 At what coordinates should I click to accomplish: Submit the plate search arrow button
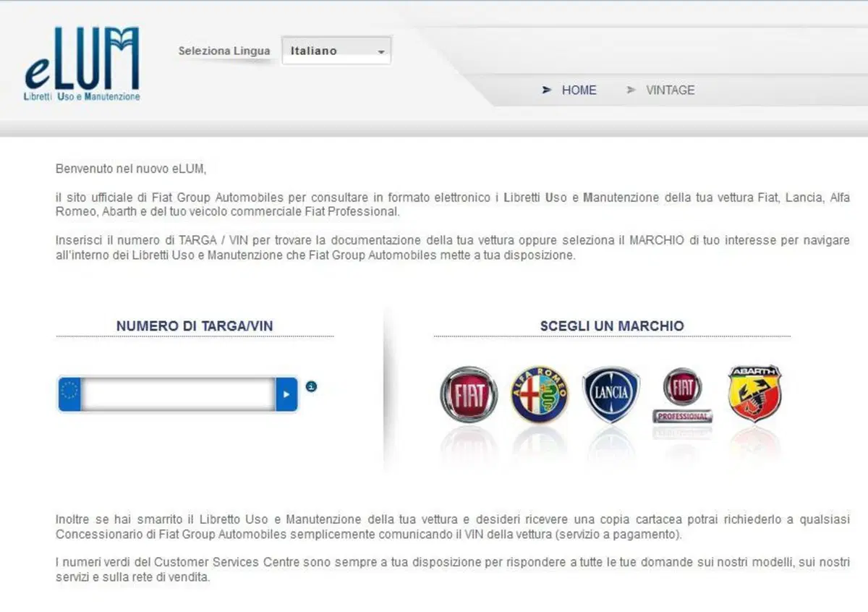point(286,394)
